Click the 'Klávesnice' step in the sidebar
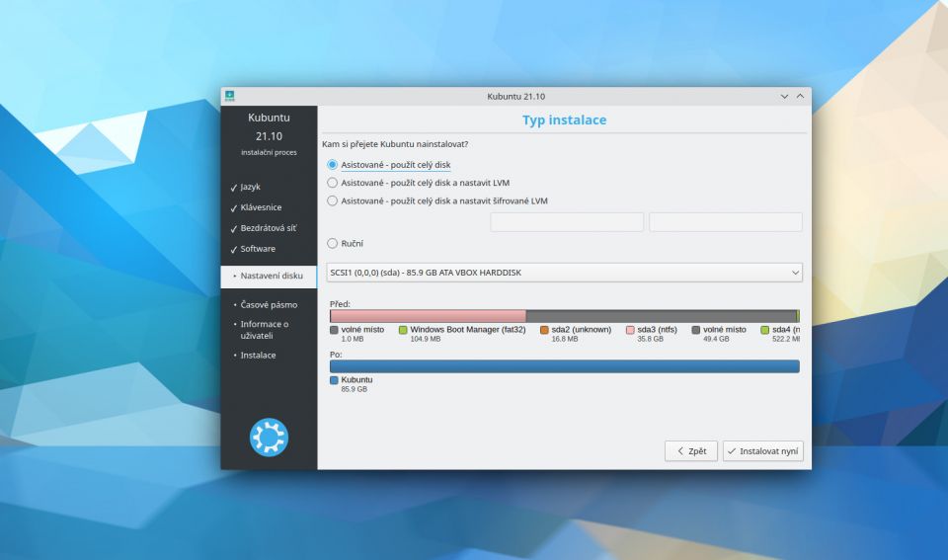This screenshot has height=560, width=948. tap(261, 207)
